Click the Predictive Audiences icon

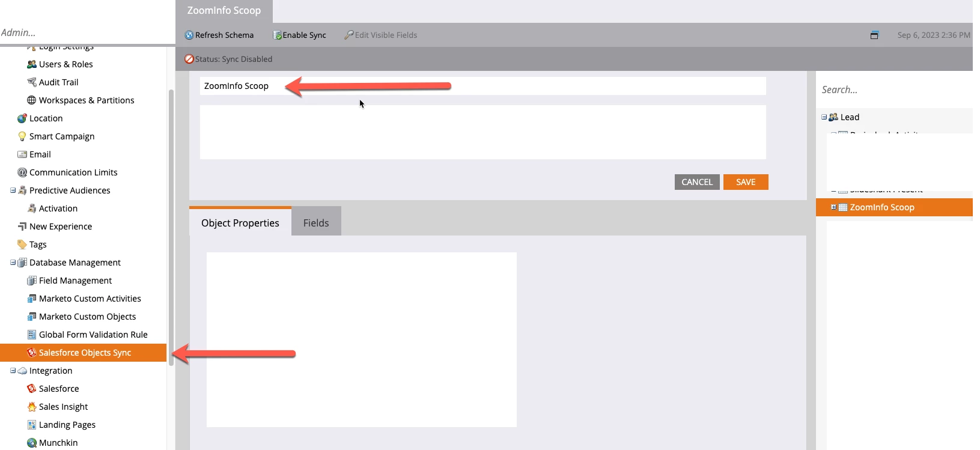pos(22,190)
